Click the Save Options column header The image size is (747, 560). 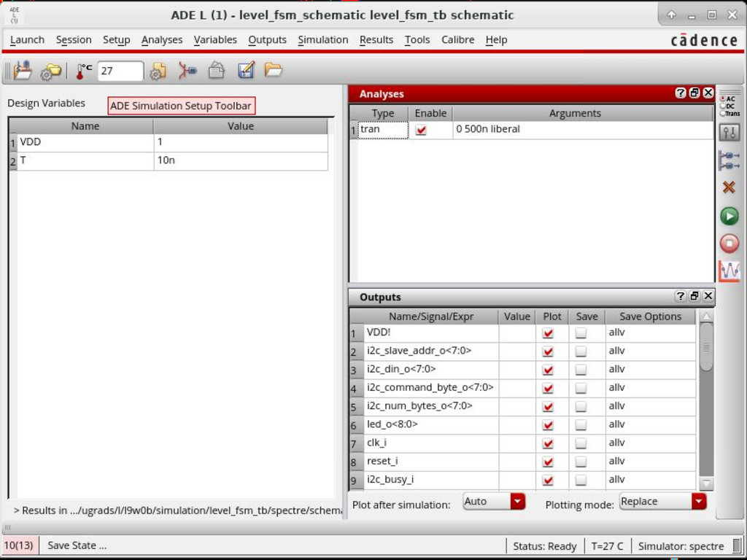650,316
